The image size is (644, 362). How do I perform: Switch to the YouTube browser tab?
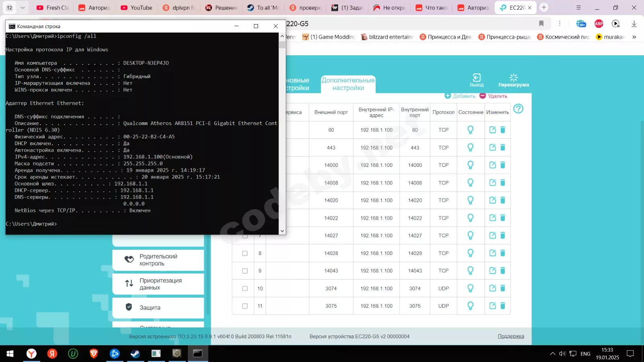(136, 8)
